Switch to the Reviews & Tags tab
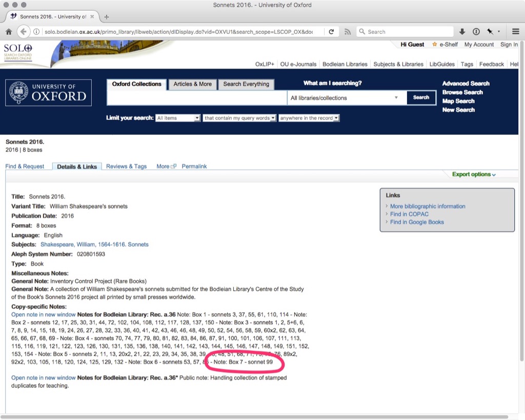This screenshot has height=420, width=525. coord(126,166)
